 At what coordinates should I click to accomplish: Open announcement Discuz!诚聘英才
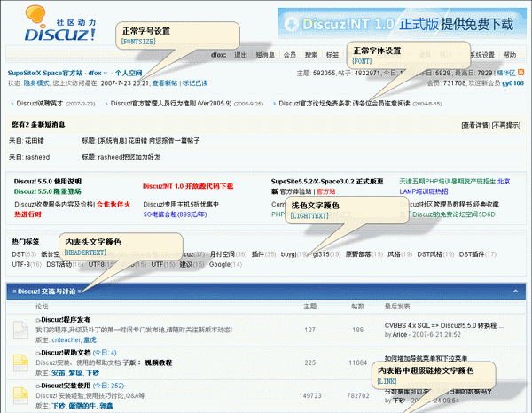click(41, 104)
